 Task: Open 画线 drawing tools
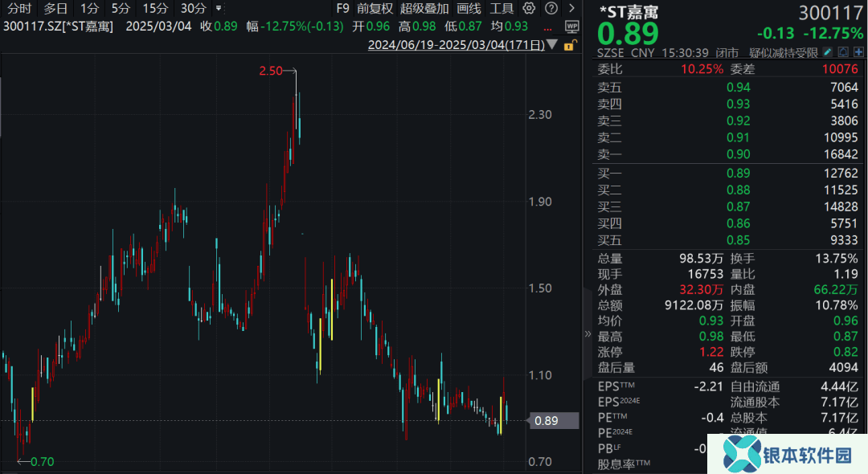[x=469, y=8]
